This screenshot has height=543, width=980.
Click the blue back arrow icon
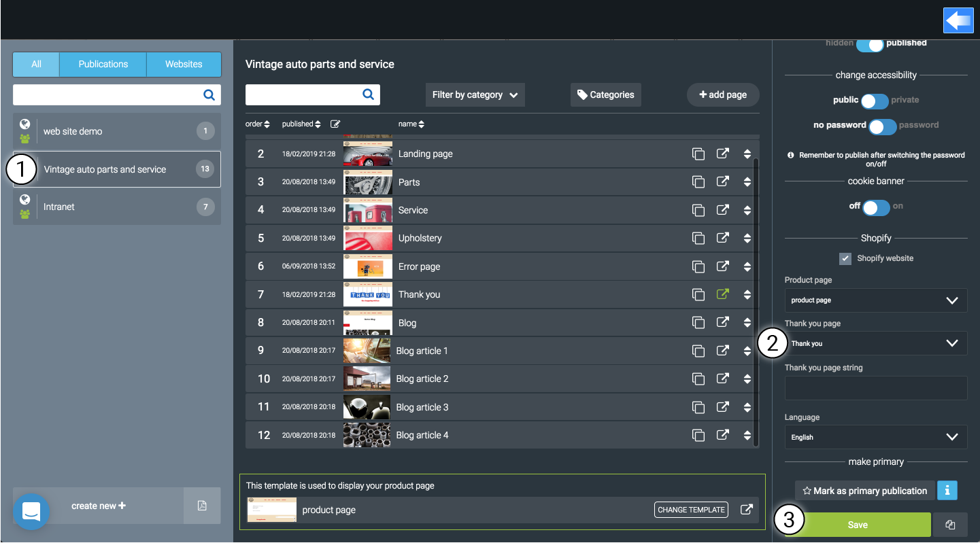point(958,20)
